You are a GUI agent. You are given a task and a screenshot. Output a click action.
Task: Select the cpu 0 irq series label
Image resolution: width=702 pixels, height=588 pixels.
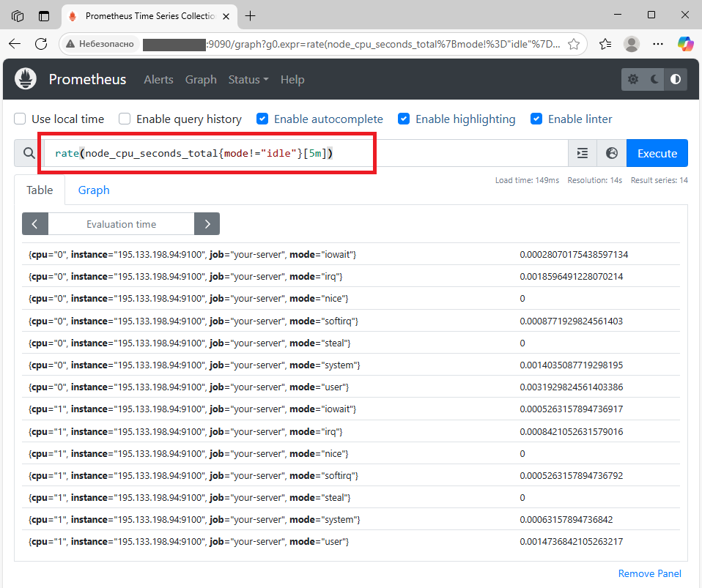(185, 277)
